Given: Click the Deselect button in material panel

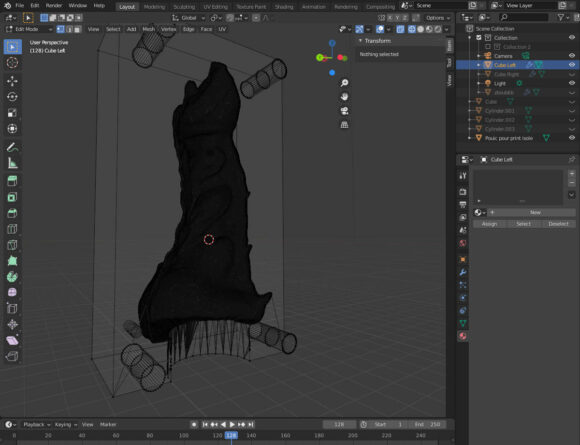Looking at the screenshot, I should tap(558, 224).
